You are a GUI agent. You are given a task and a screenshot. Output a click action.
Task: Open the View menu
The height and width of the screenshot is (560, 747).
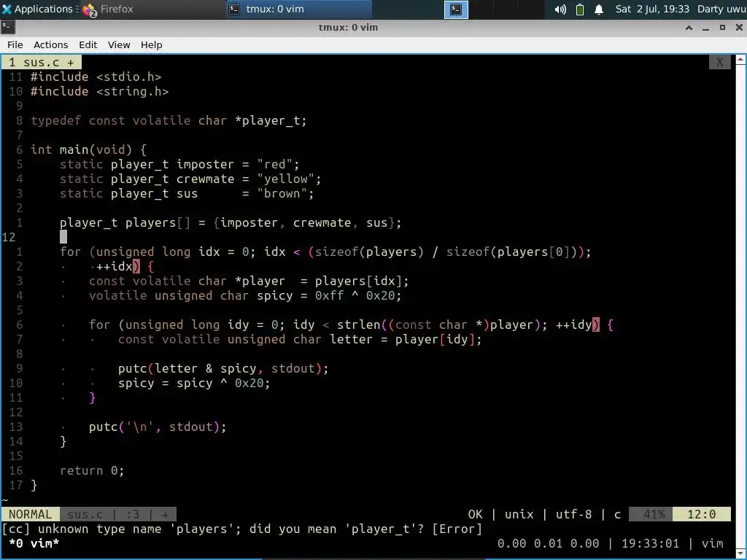(x=119, y=44)
